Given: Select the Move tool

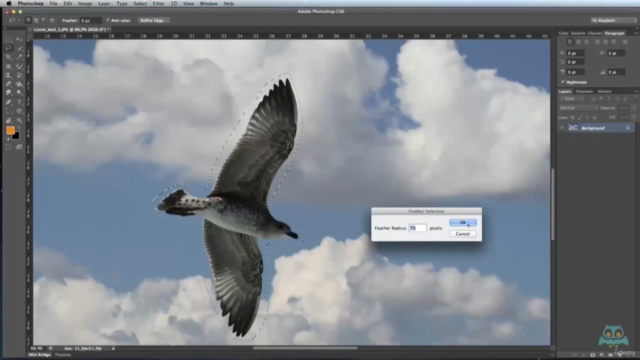Looking at the screenshot, I should pos(18,39).
